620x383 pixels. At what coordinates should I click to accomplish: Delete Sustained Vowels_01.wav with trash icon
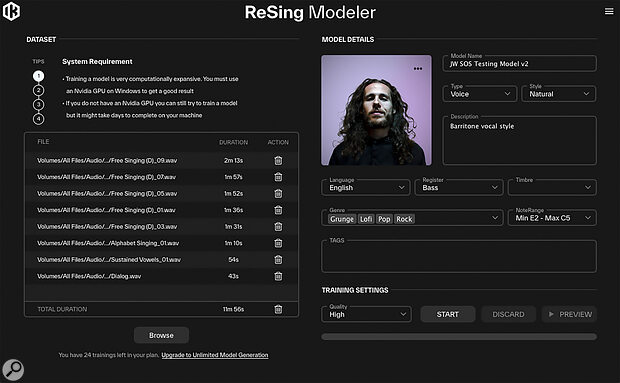point(278,260)
